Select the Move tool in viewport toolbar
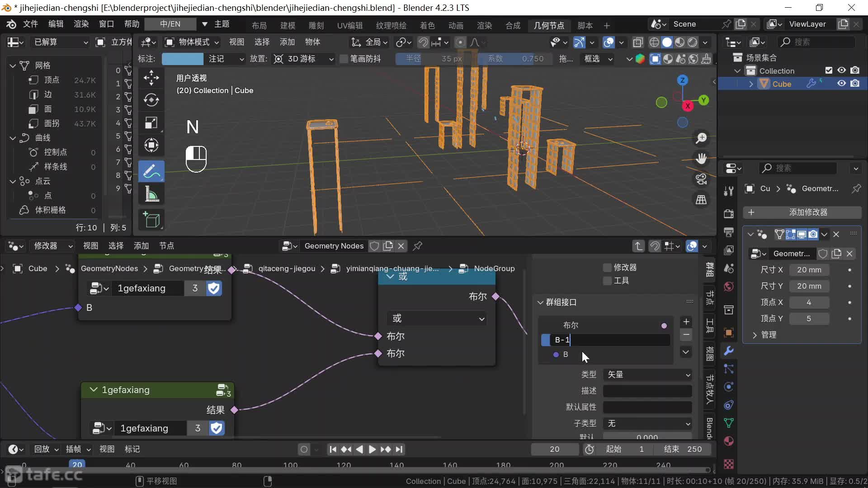 (x=151, y=78)
